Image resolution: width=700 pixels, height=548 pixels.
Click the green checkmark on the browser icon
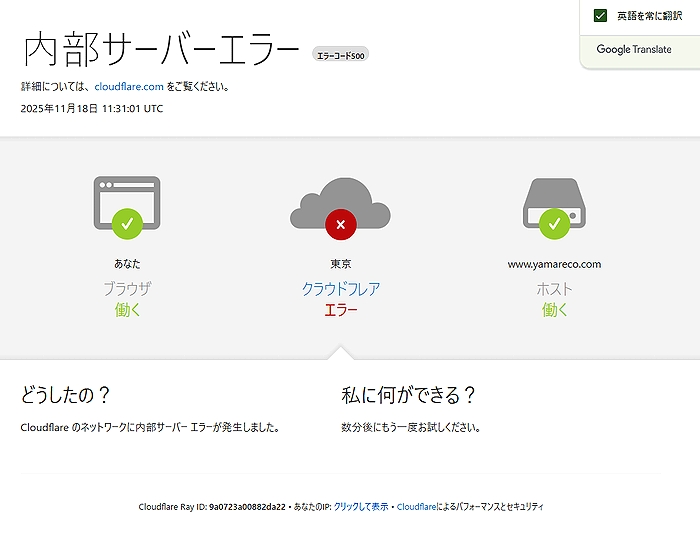pyautogui.click(x=127, y=224)
